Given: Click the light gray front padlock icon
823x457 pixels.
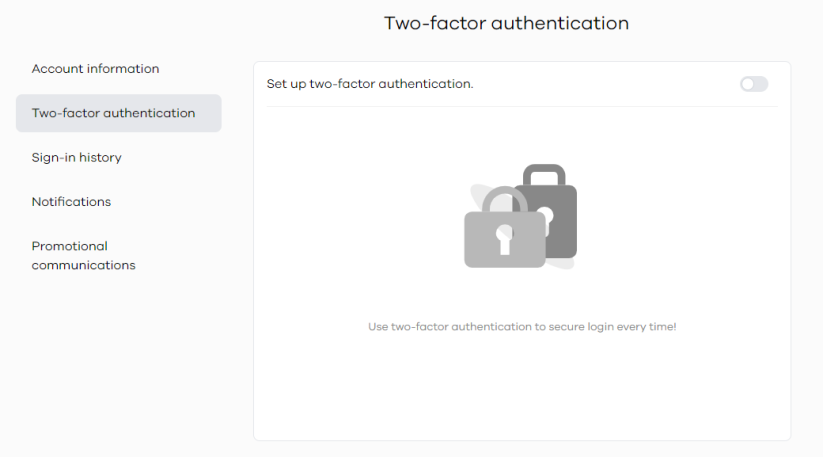Looking at the screenshot, I should pyautogui.click(x=504, y=239).
